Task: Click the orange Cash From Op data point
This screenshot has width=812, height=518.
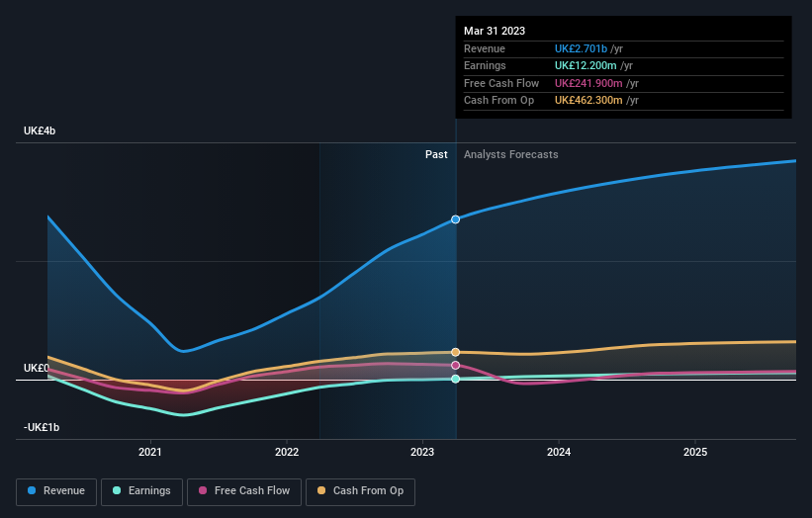Action: pyautogui.click(x=455, y=352)
